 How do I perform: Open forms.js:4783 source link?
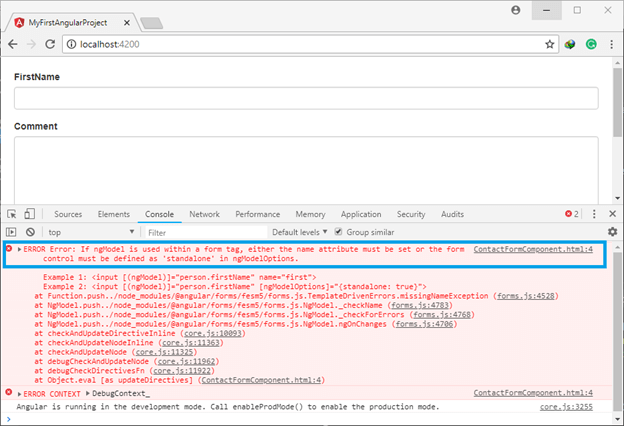click(420, 305)
